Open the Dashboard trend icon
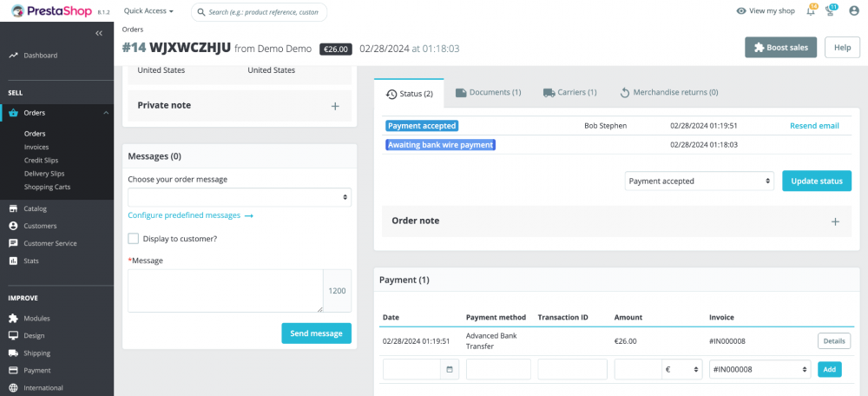The height and width of the screenshot is (396, 868). click(13, 56)
